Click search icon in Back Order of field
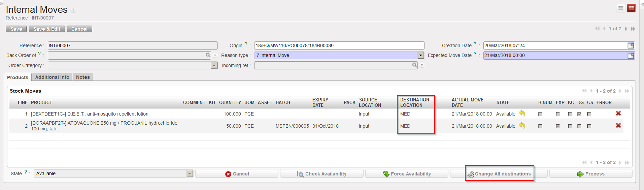Screen dimensions: 644x190 208,55
